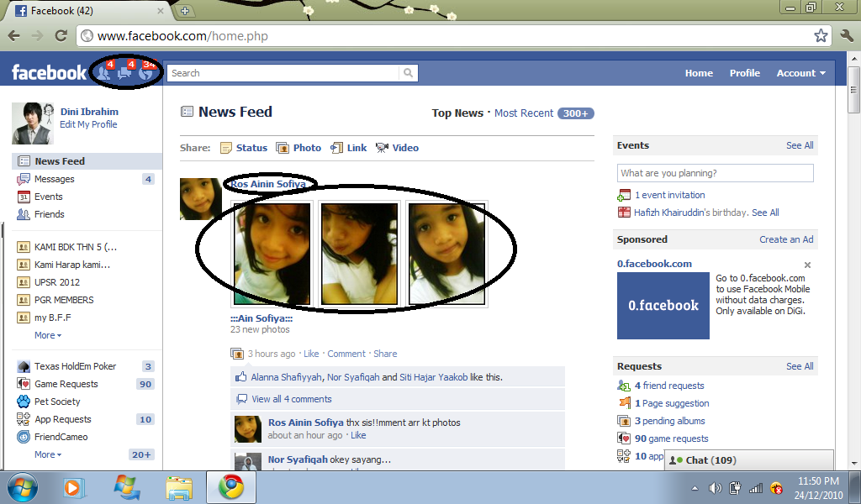Open the first album photo thumbnail
The height and width of the screenshot is (504, 861).
click(x=272, y=254)
